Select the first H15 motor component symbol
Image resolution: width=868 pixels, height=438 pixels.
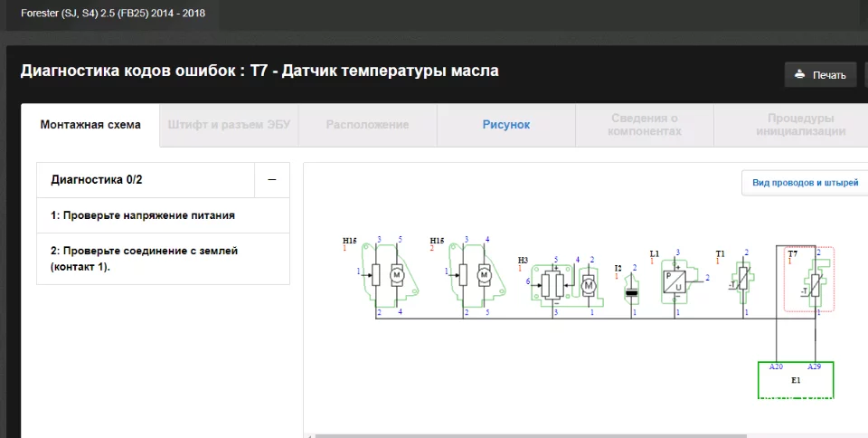click(x=389, y=274)
